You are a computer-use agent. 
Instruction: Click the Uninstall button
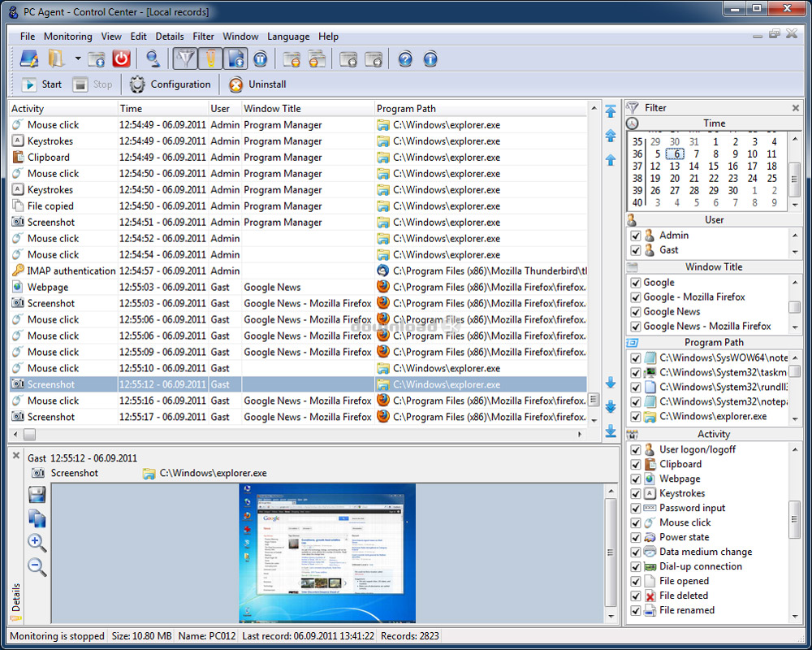tap(257, 84)
